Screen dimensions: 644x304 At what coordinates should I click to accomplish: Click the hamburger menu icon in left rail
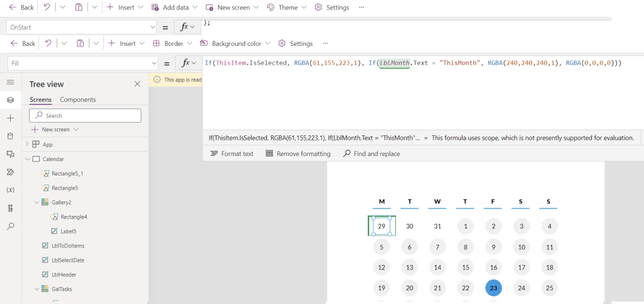[x=11, y=82]
